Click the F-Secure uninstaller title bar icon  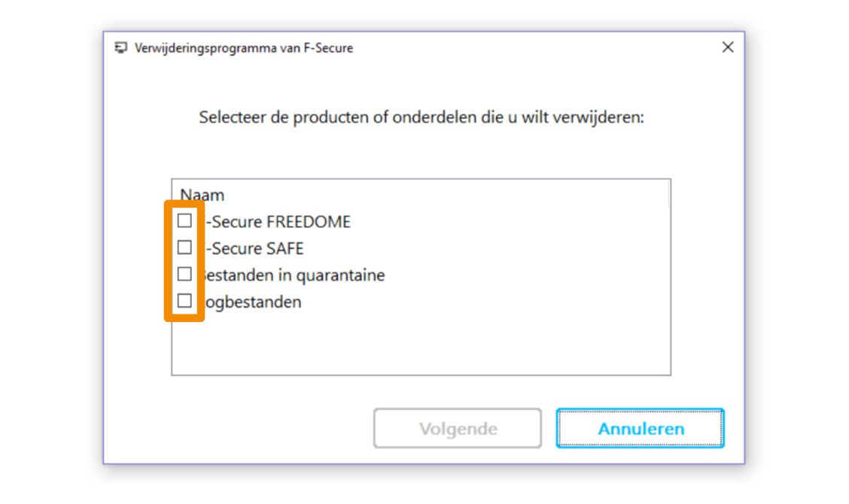coord(120,48)
